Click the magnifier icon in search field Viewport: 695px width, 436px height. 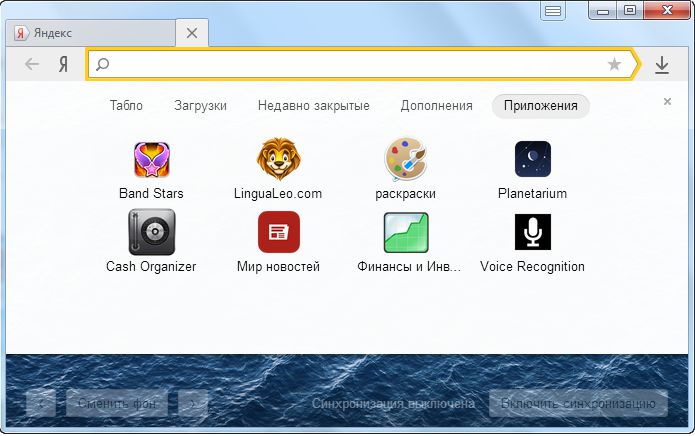(102, 65)
